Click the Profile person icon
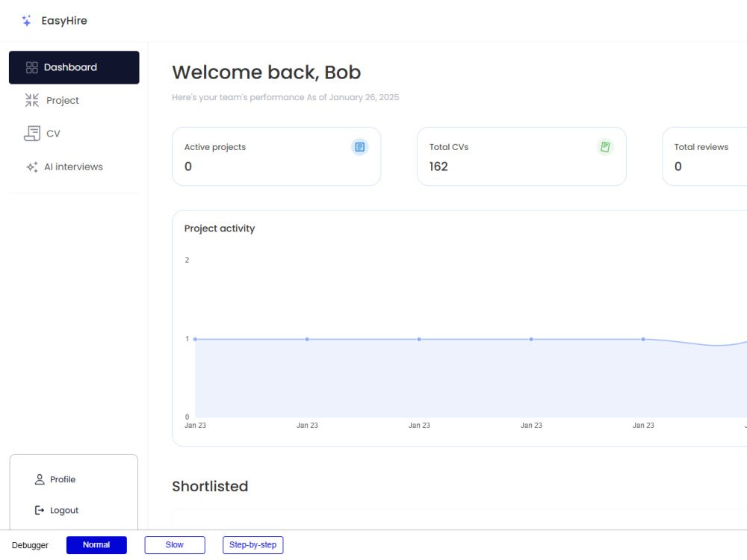Screen dimensions: 747x560 pyautogui.click(x=40, y=479)
